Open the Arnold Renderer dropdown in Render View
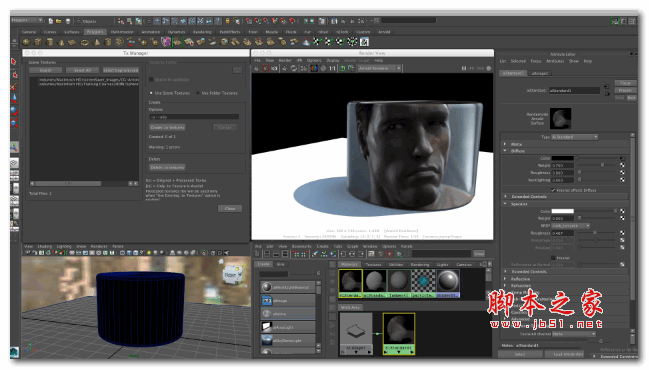 click(380, 68)
